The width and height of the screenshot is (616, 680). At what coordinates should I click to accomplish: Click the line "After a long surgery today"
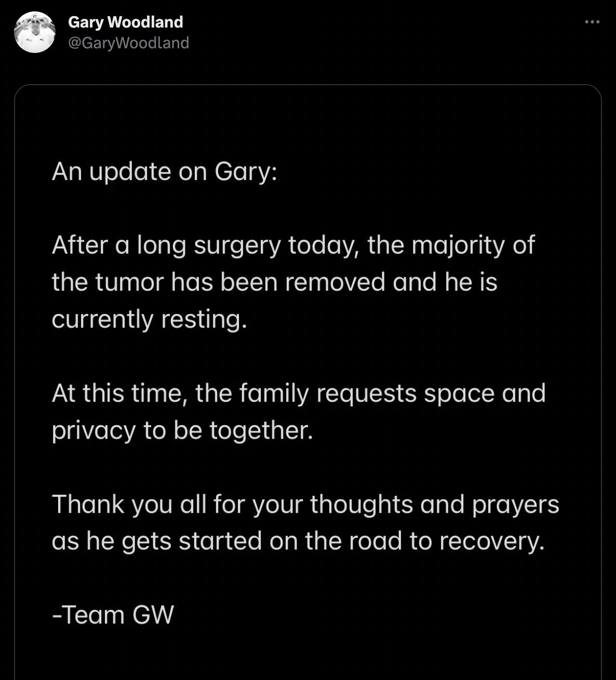[293, 245]
